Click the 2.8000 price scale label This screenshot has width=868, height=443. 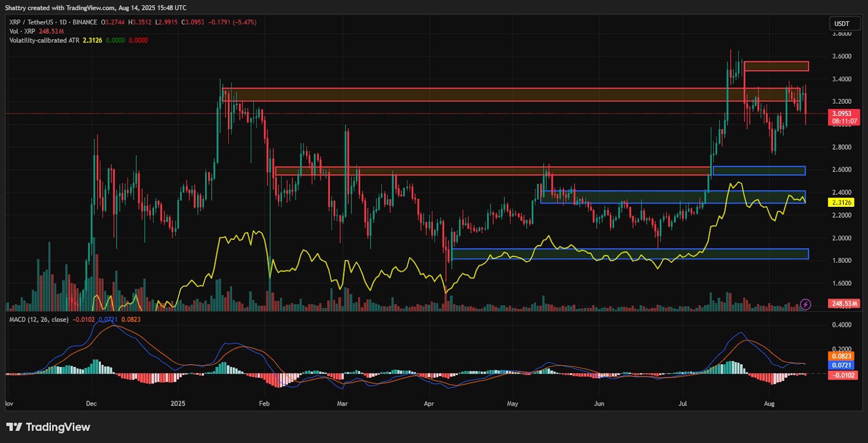pos(841,147)
